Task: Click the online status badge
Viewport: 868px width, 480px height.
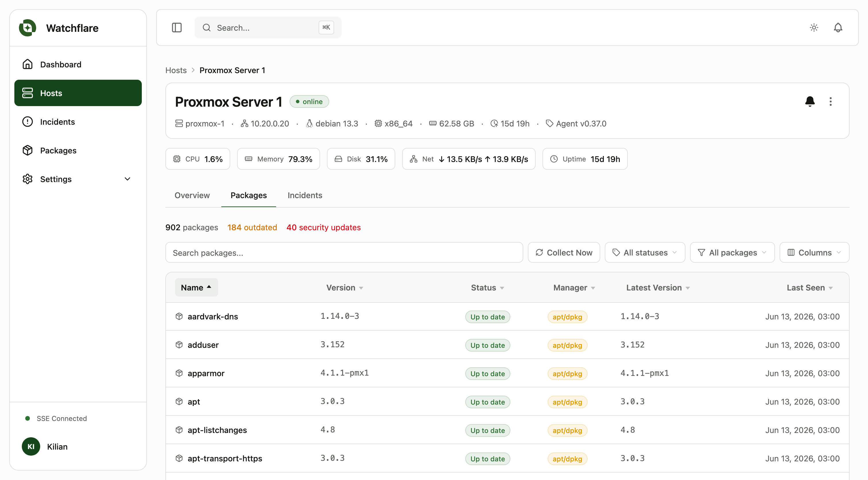Action: pyautogui.click(x=309, y=101)
